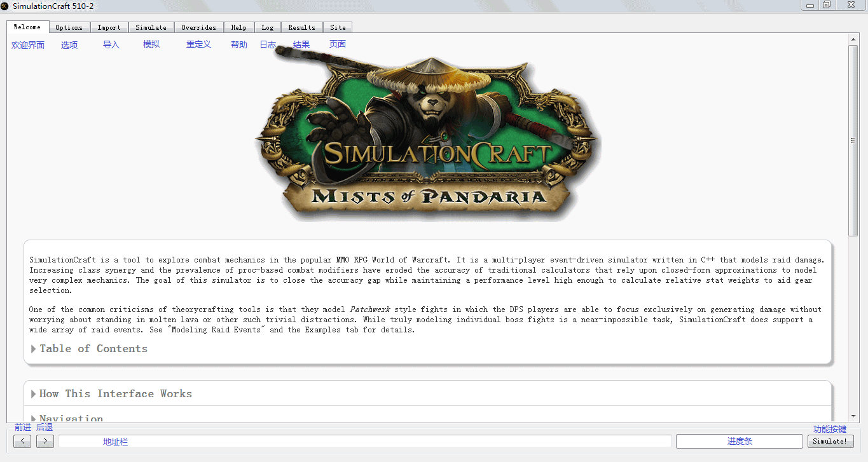The width and height of the screenshot is (868, 462).
Task: Click the address bar input field
Action: [365, 441]
